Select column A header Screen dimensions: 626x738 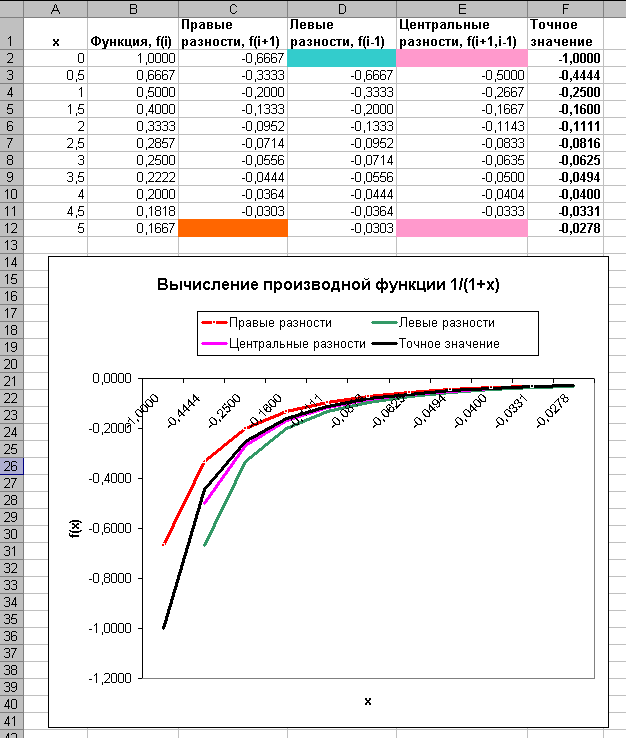tap(56, 9)
